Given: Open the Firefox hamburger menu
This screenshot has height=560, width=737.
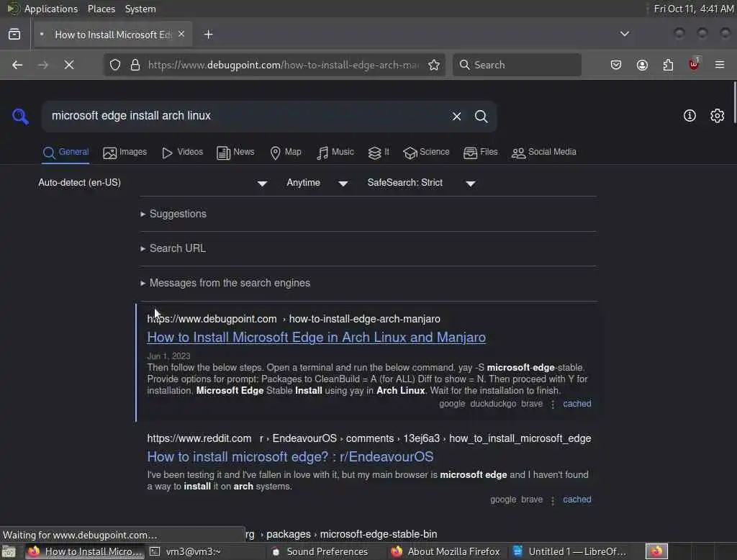Looking at the screenshot, I should [x=720, y=65].
